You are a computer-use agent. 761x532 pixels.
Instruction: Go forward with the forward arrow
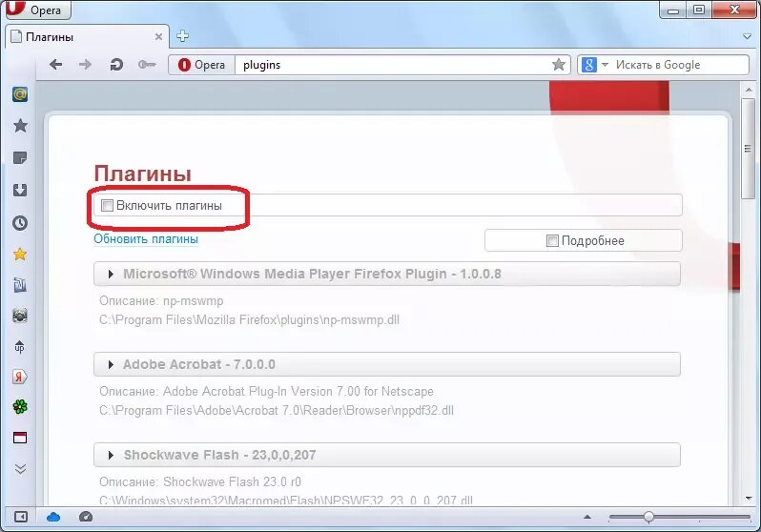pyautogui.click(x=86, y=65)
